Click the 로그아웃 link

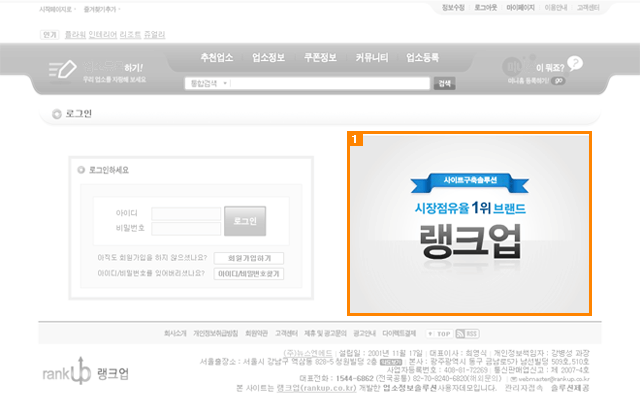tap(486, 8)
